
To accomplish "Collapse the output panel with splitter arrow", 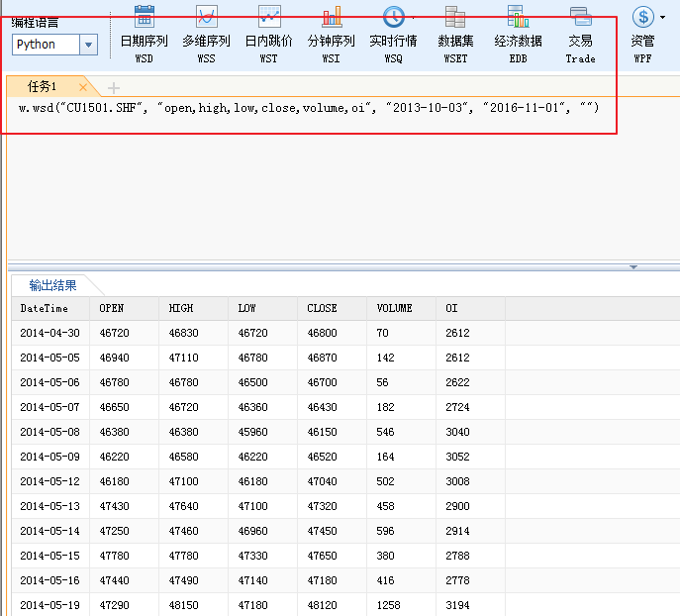I will click(633, 267).
